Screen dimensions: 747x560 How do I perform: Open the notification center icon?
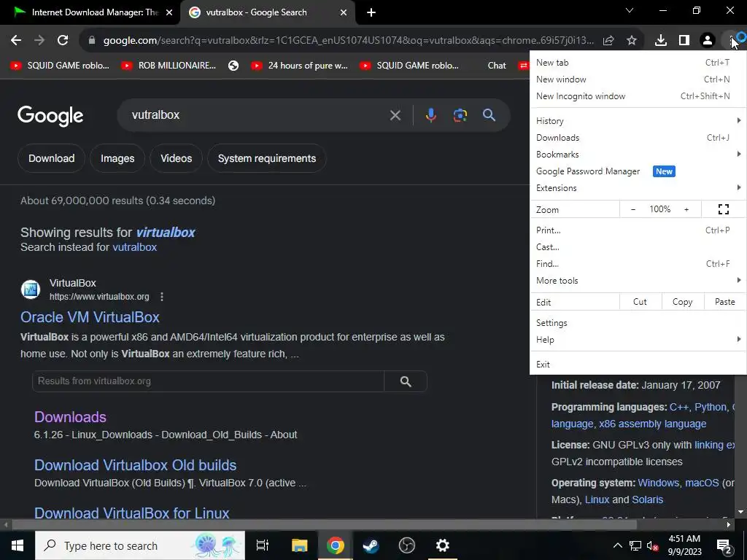[724, 545]
